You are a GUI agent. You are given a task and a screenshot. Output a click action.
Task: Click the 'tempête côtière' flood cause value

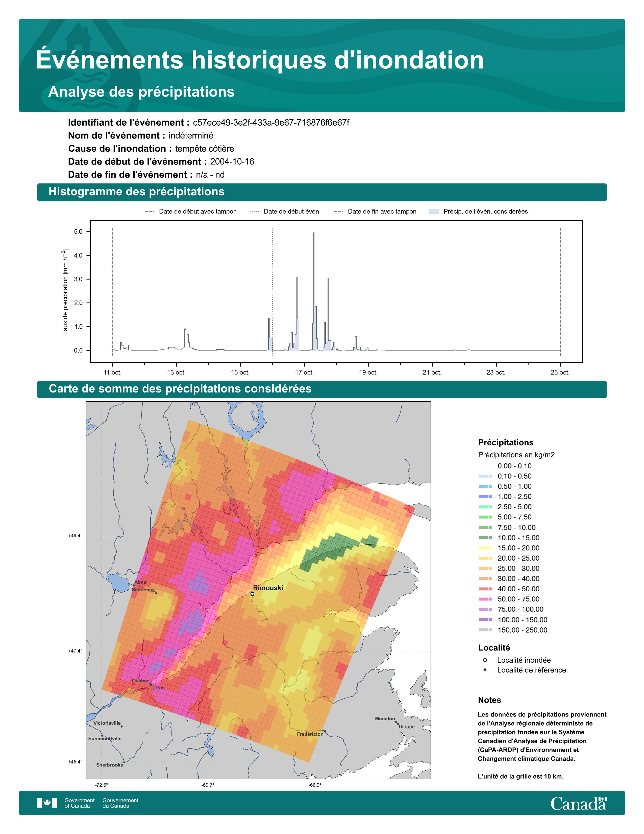click(x=205, y=149)
